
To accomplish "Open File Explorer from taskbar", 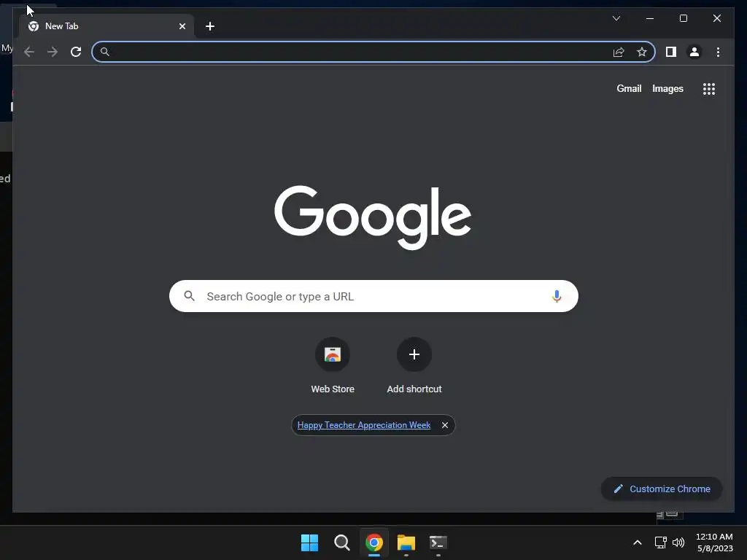I will (406, 542).
